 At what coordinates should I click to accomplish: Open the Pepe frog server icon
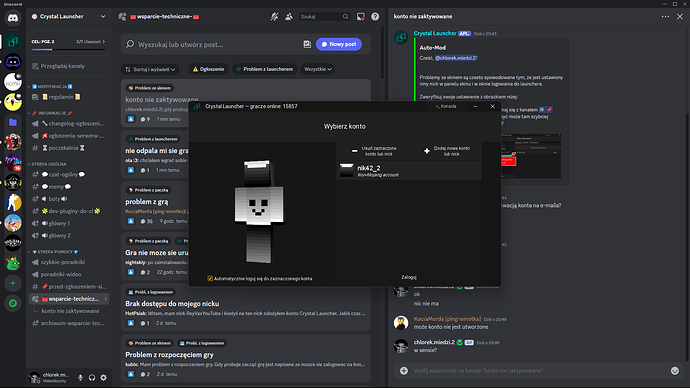coord(13,263)
